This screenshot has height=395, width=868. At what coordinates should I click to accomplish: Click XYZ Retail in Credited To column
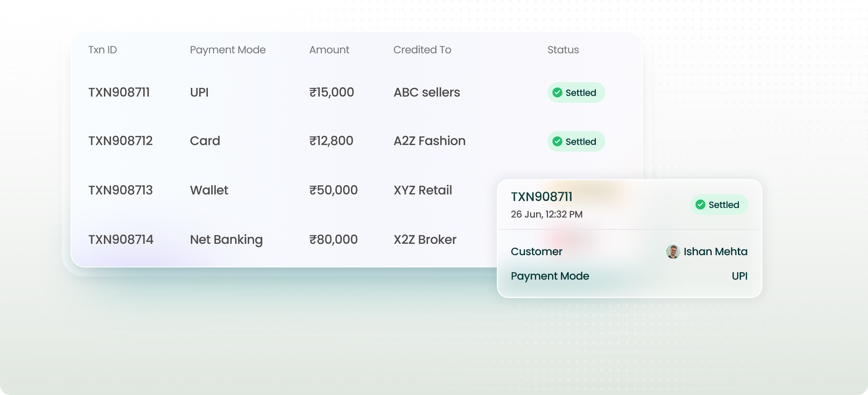click(423, 191)
